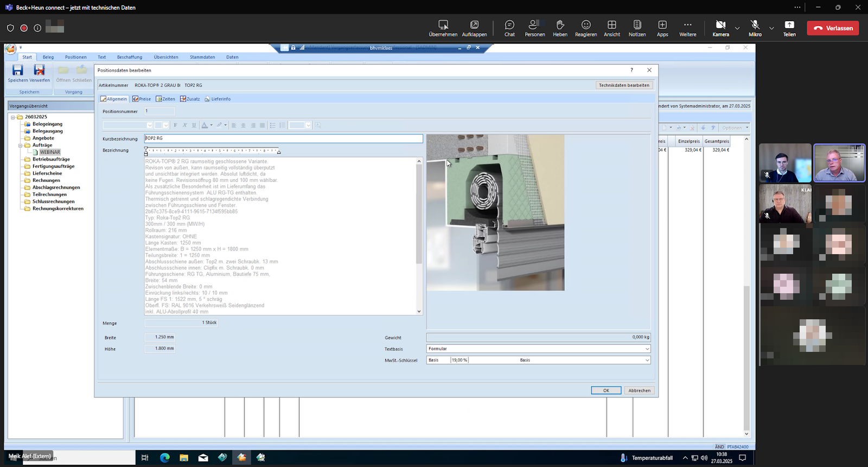Image resolution: width=868 pixels, height=467 pixels.
Task: Click the product roller shutter image
Action: [x=495, y=212]
